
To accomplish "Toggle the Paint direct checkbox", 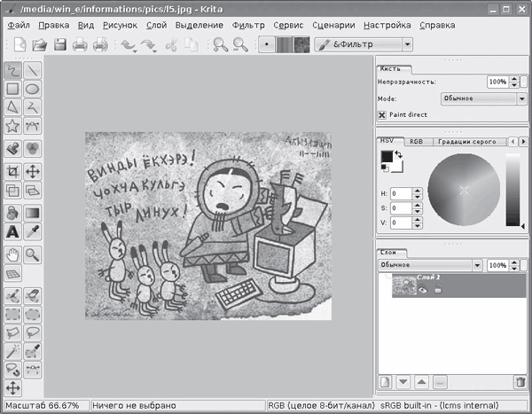I will click(x=383, y=114).
